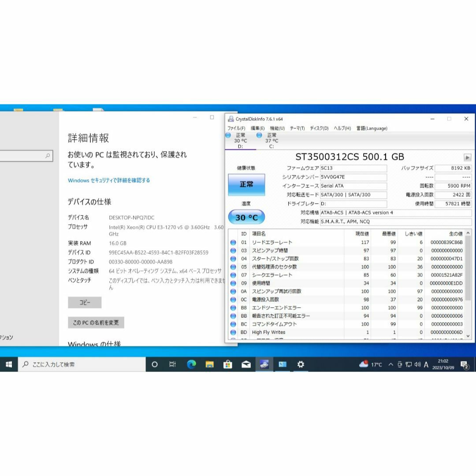The height and width of the screenshot is (476, 476).
Task: Click the volume speaker tray icon
Action: point(417,364)
